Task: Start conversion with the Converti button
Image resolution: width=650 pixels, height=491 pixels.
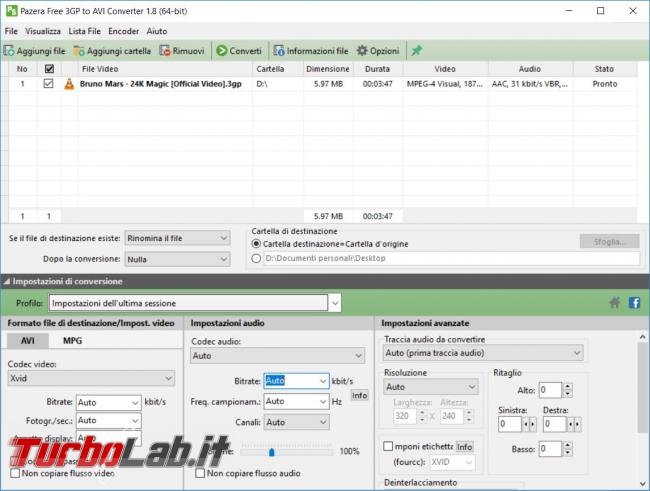Action: (239, 51)
